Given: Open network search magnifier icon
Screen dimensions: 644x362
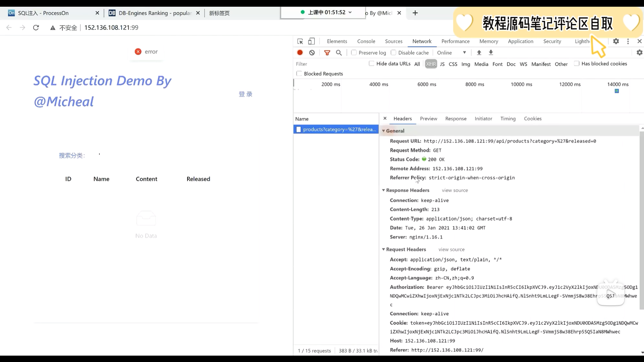Looking at the screenshot, I should (x=339, y=53).
